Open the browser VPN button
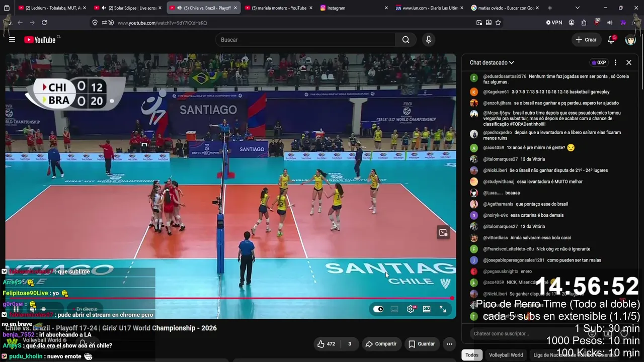The height and width of the screenshot is (362, 644). [x=554, y=23]
